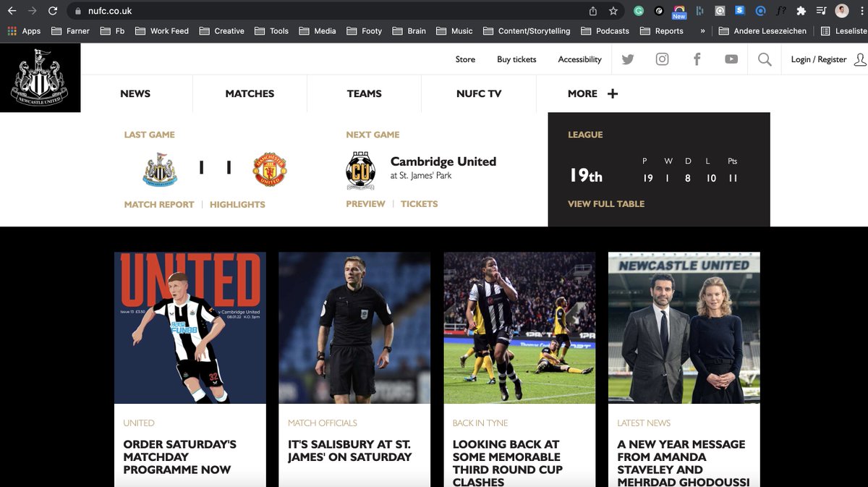Viewport: 868px width, 487px height.
Task: Click headline A New Year Message
Action: 684,462
